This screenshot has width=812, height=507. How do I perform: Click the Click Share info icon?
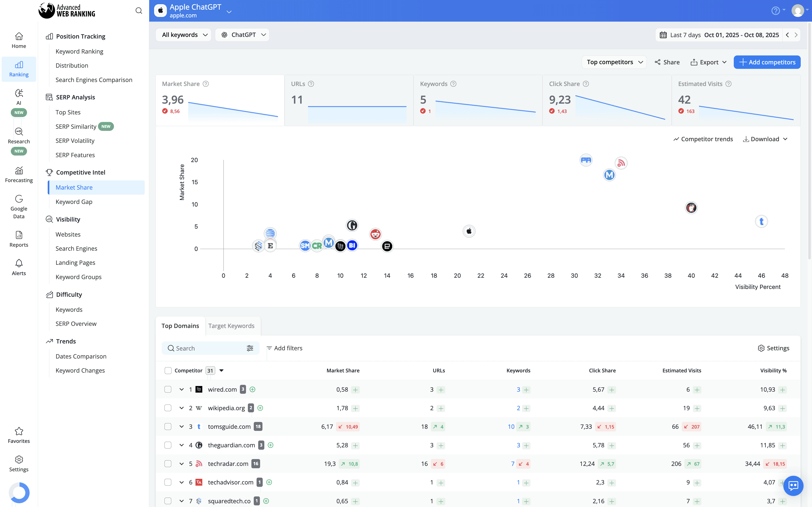(x=586, y=84)
